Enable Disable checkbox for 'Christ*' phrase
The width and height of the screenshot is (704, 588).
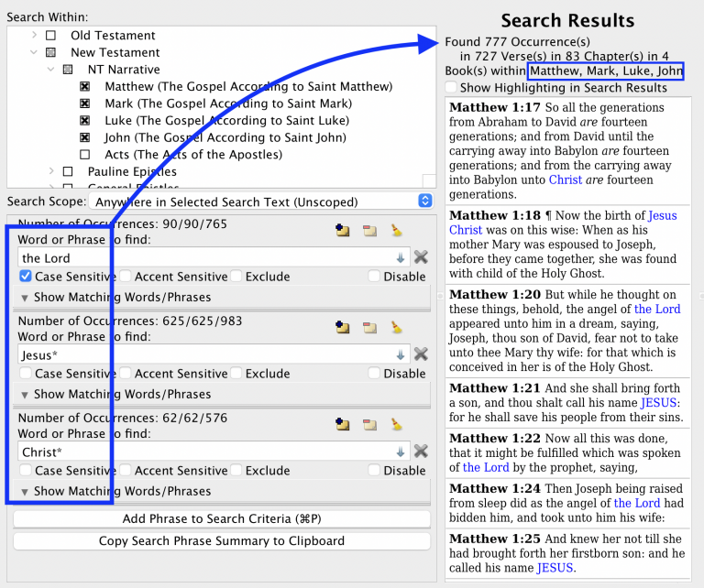374,470
